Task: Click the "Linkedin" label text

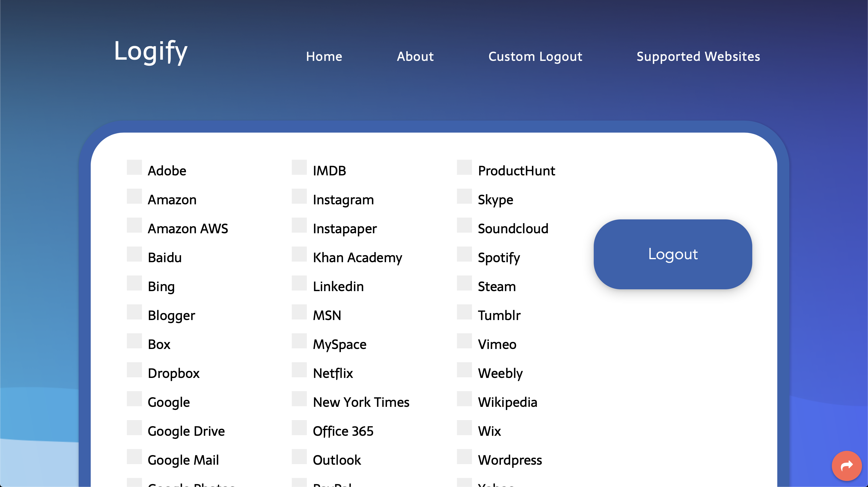Action: pyautogui.click(x=338, y=287)
